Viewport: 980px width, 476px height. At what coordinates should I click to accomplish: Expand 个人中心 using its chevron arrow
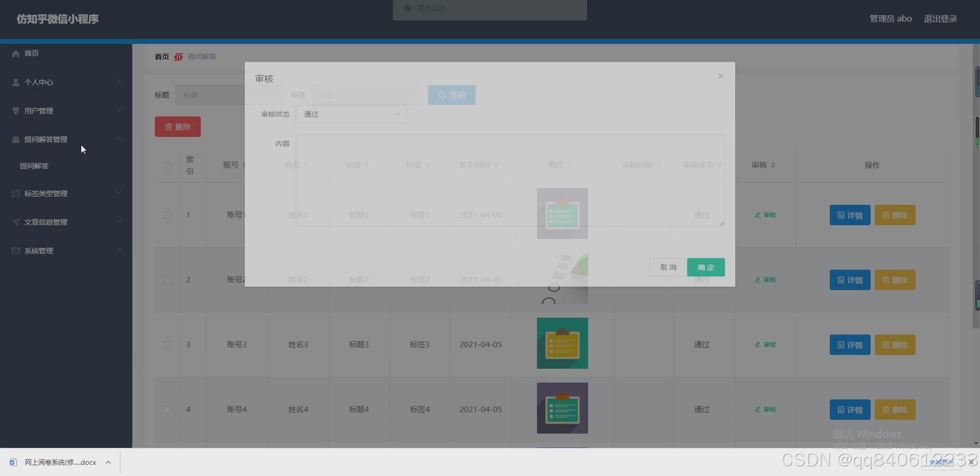pyautogui.click(x=119, y=81)
